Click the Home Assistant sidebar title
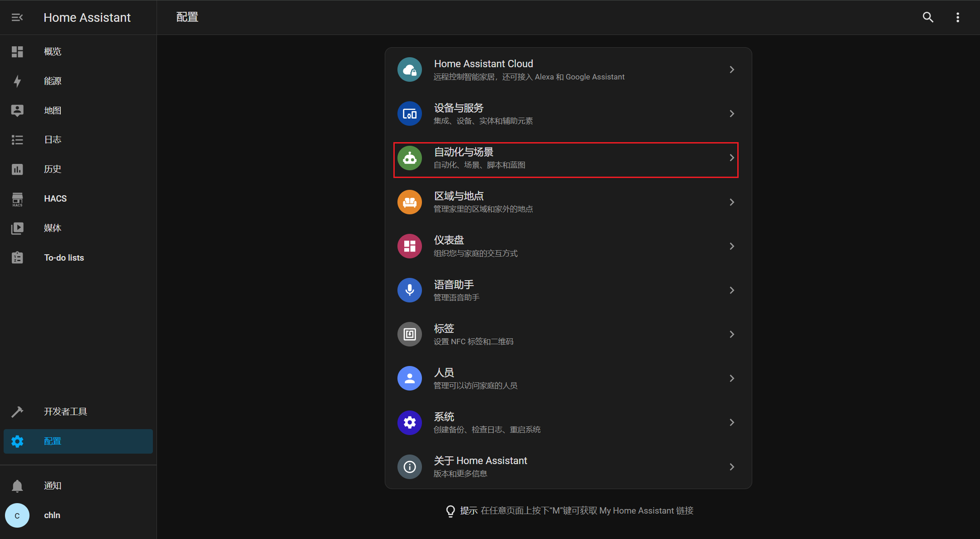980x539 pixels. point(87,17)
